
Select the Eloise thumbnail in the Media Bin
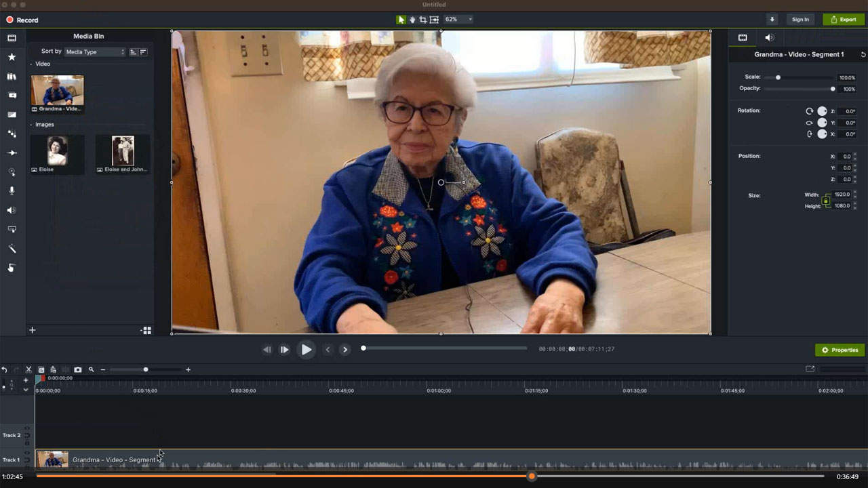(x=56, y=150)
